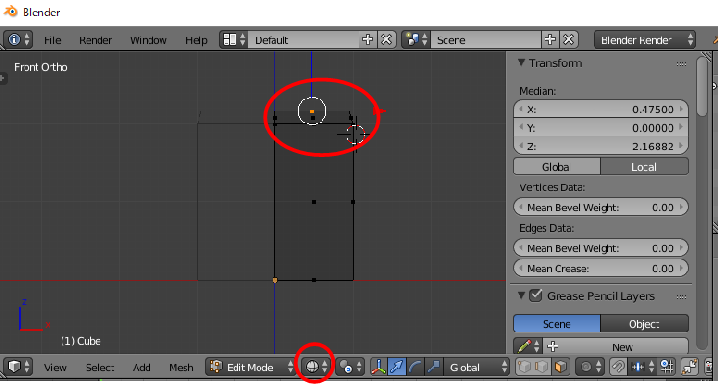Viewport: 719px width, 384px height.
Task: Open the Blender Render engine dropdown
Action: (645, 40)
